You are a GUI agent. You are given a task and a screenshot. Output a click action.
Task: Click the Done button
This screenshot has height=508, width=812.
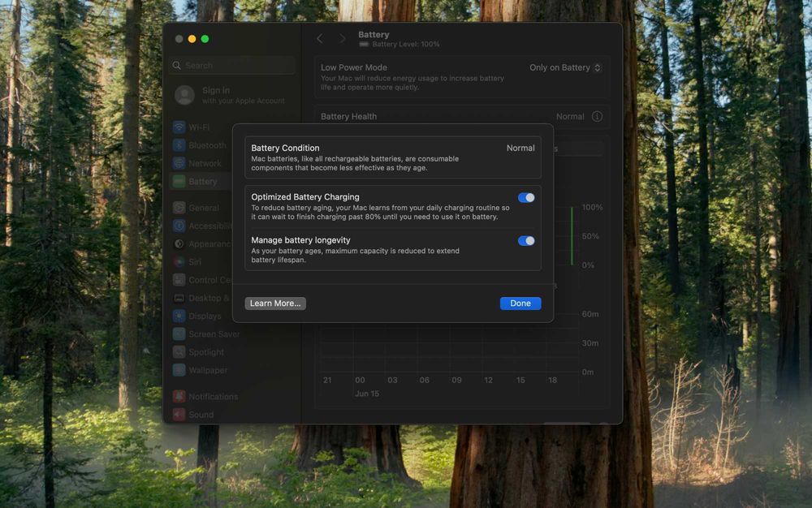(520, 304)
